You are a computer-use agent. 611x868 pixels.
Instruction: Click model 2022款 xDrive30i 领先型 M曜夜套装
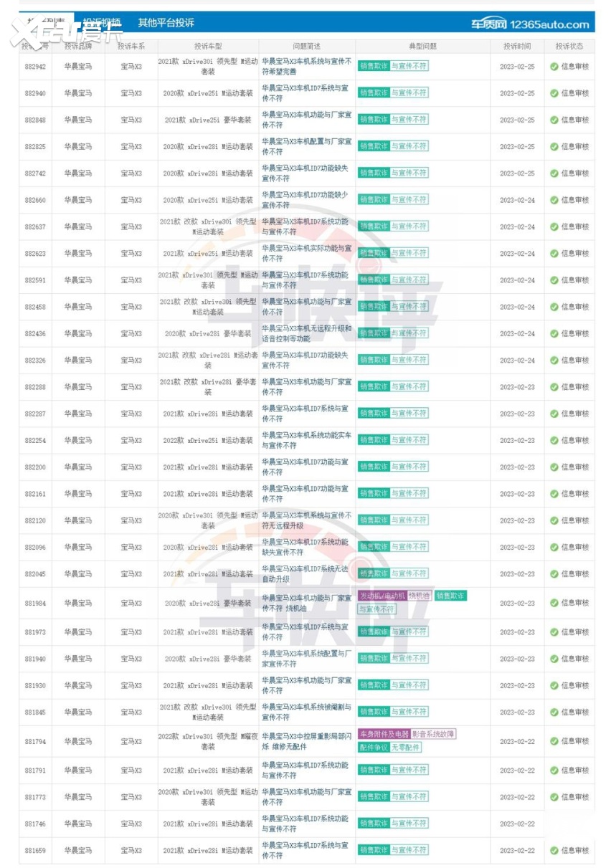[x=208, y=741]
